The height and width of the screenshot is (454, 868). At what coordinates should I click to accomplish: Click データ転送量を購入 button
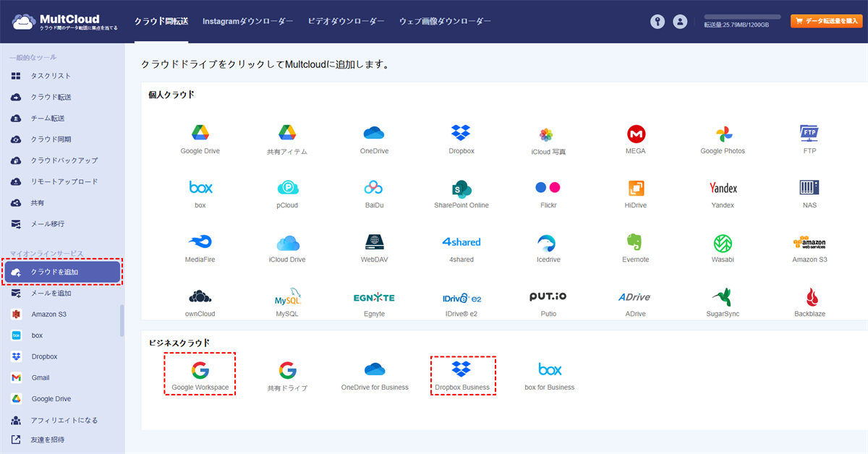click(826, 22)
